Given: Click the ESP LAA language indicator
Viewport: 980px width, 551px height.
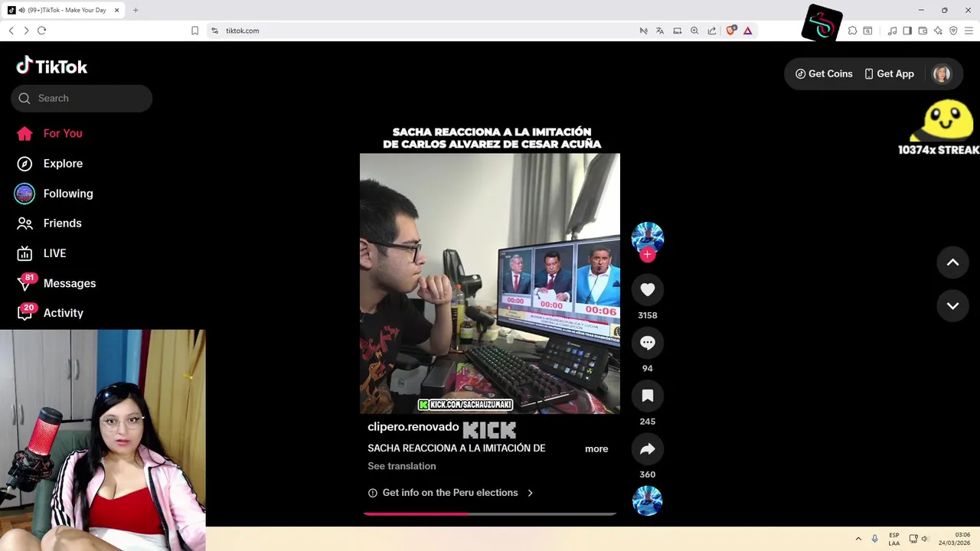Looking at the screenshot, I should [894, 539].
